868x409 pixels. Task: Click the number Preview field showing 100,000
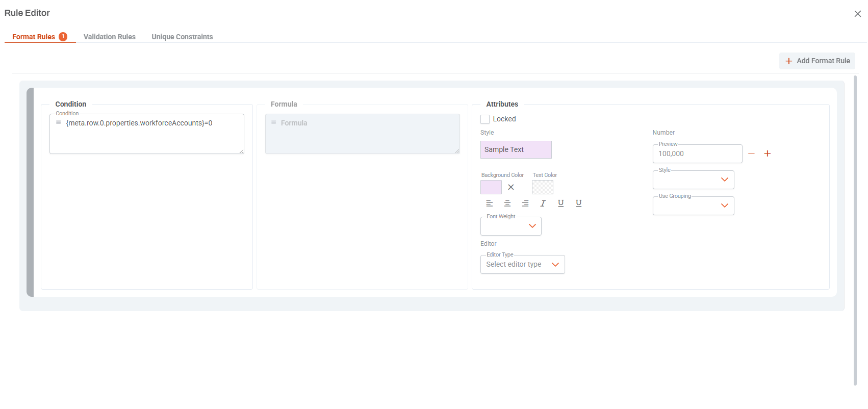tap(698, 154)
